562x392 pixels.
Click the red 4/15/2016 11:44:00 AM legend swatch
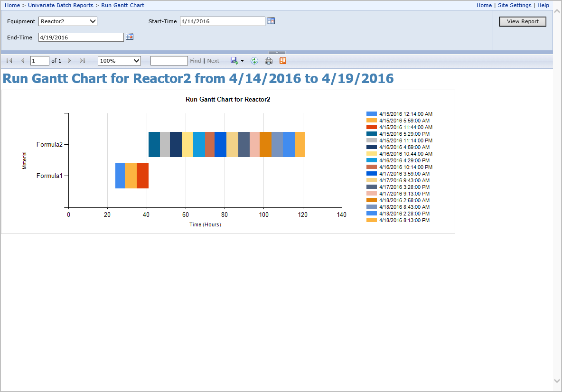point(371,127)
